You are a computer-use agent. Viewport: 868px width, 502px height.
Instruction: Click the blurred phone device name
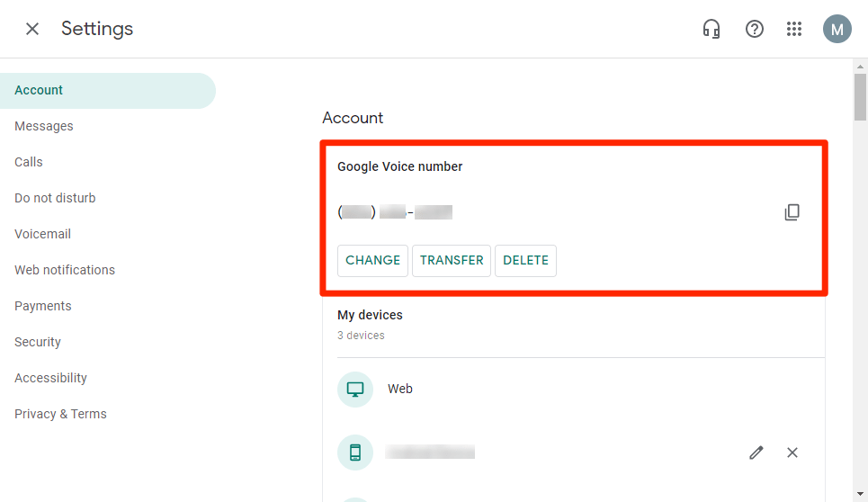pos(430,453)
